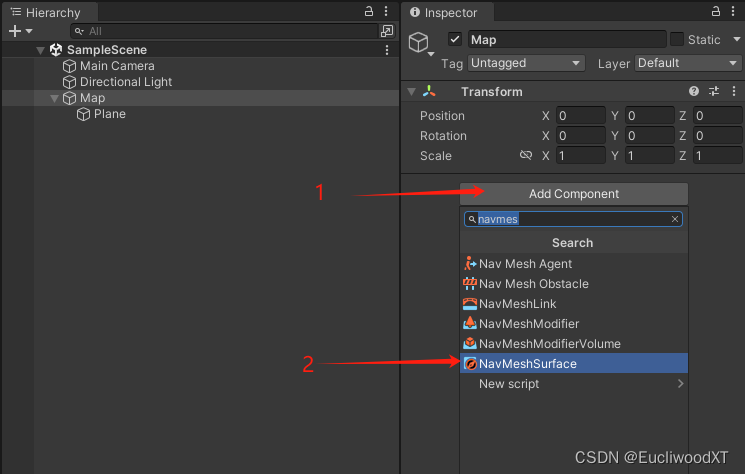Open Transform presets slider icon
745x474 pixels.
[714, 91]
